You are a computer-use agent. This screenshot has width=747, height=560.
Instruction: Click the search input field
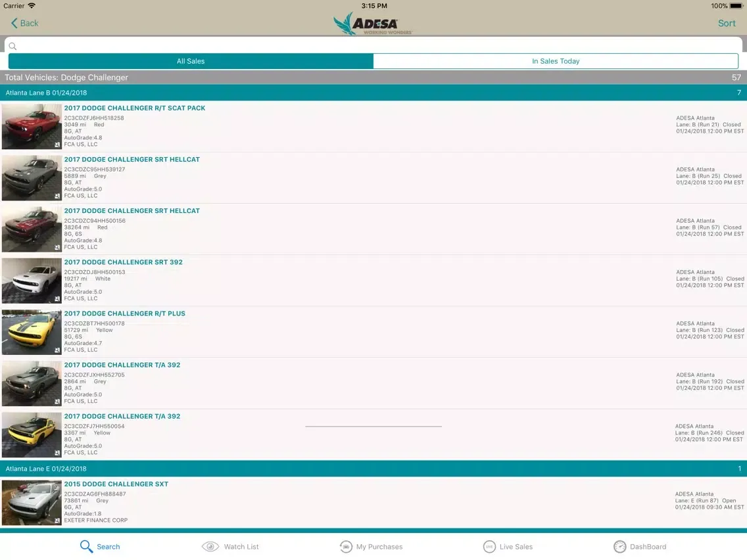tap(373, 46)
